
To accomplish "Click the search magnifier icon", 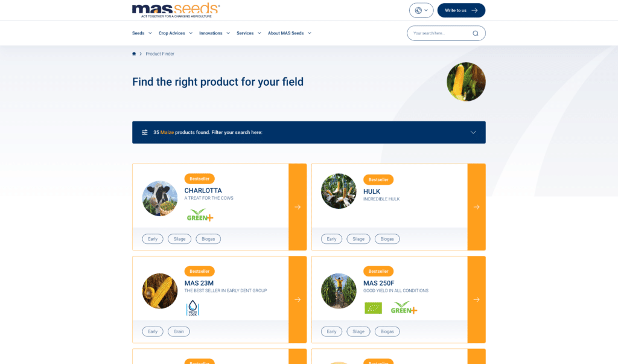I will tap(476, 33).
